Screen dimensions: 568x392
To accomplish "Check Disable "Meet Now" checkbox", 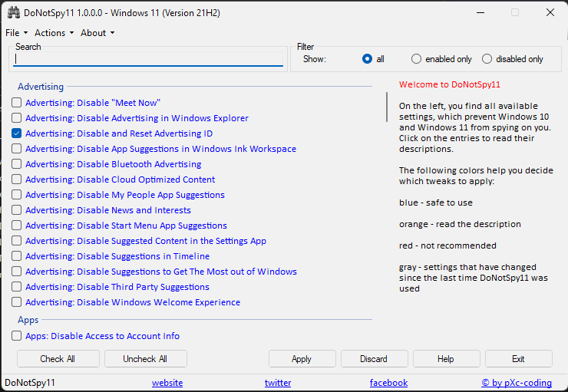I will [x=16, y=103].
